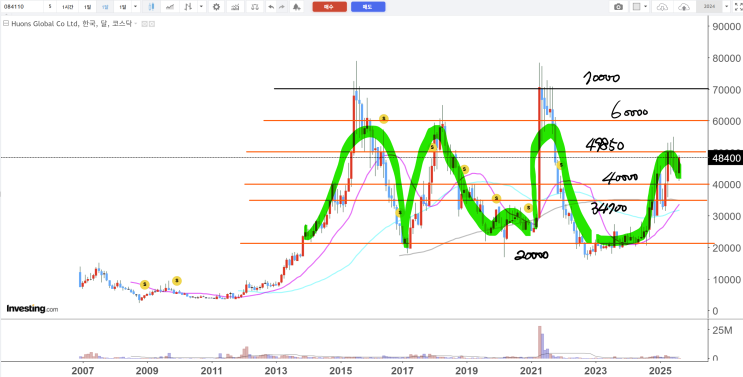Open the compare symbols scale icon
743x377 pixels.
(255, 7)
